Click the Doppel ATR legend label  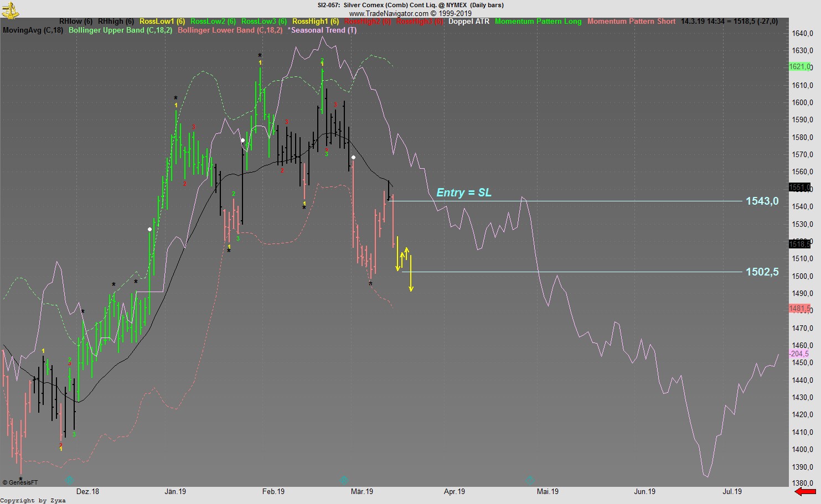468,22
